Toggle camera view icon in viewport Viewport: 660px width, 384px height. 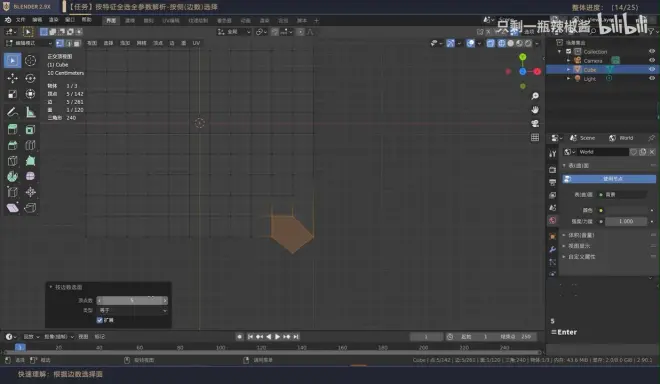pyautogui.click(x=535, y=123)
